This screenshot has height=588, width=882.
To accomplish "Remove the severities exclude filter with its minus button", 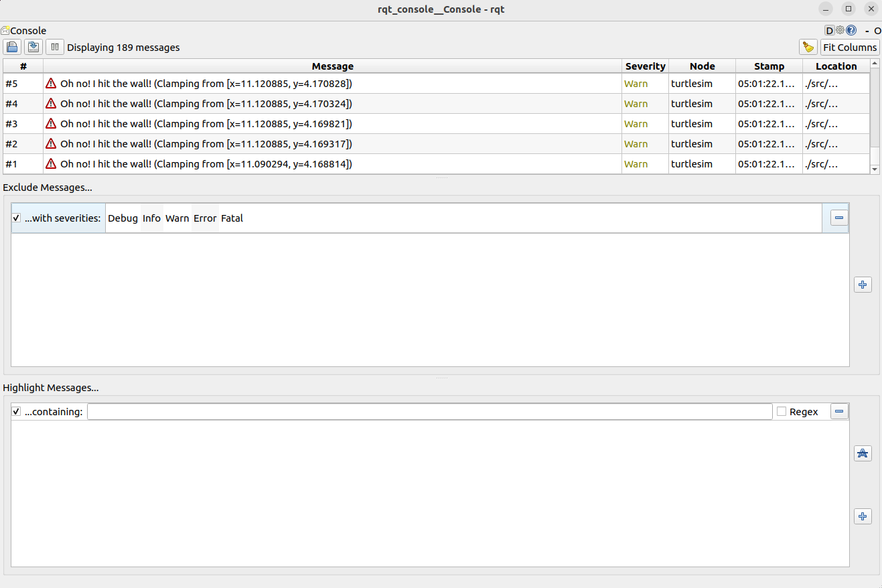I will [839, 218].
